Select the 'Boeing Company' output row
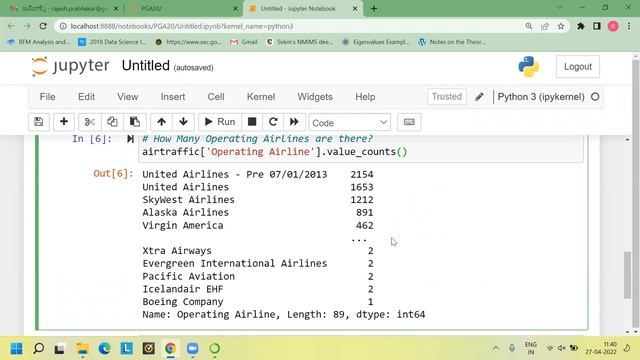The width and height of the screenshot is (640, 360). pos(258,302)
